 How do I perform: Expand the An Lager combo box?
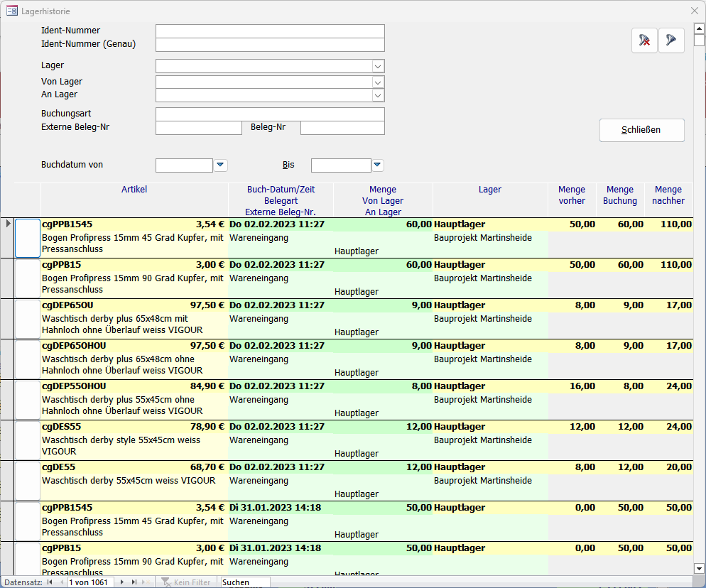click(x=378, y=95)
